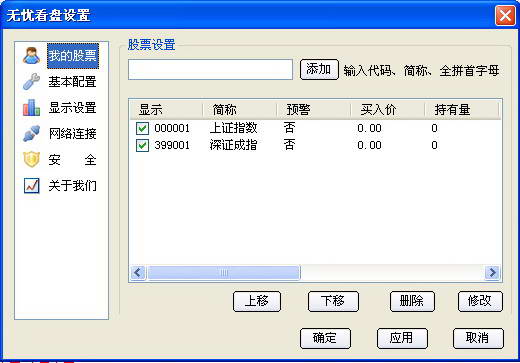
Task: Click 持有量 0 in 深证成指 row
Action: (x=434, y=145)
